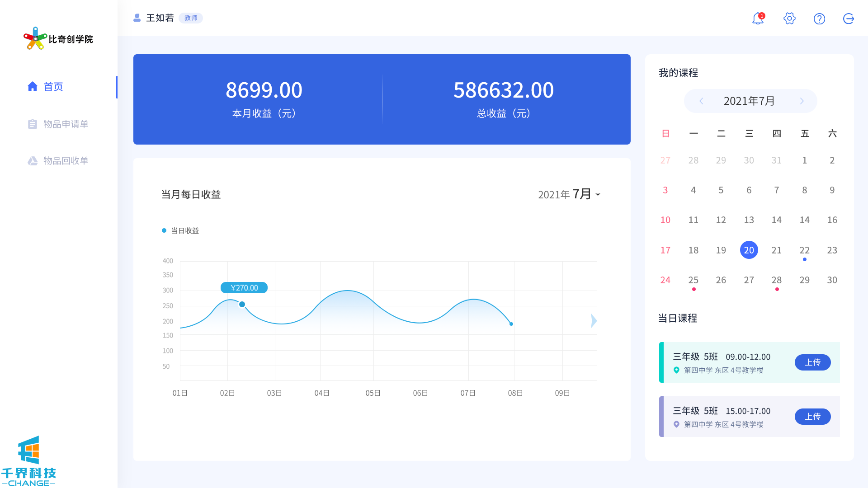The width and height of the screenshot is (868, 488).
Task: Click the help question mark icon
Action: point(819,19)
